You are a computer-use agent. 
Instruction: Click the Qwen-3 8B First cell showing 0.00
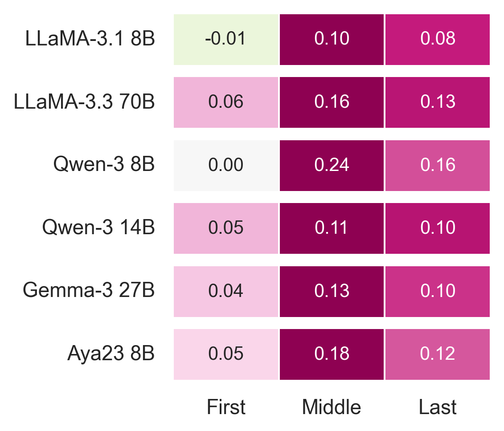tap(226, 166)
